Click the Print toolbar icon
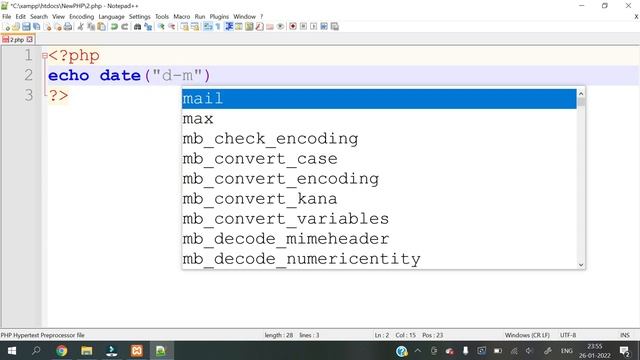The width and height of the screenshot is (640, 360). point(68,27)
